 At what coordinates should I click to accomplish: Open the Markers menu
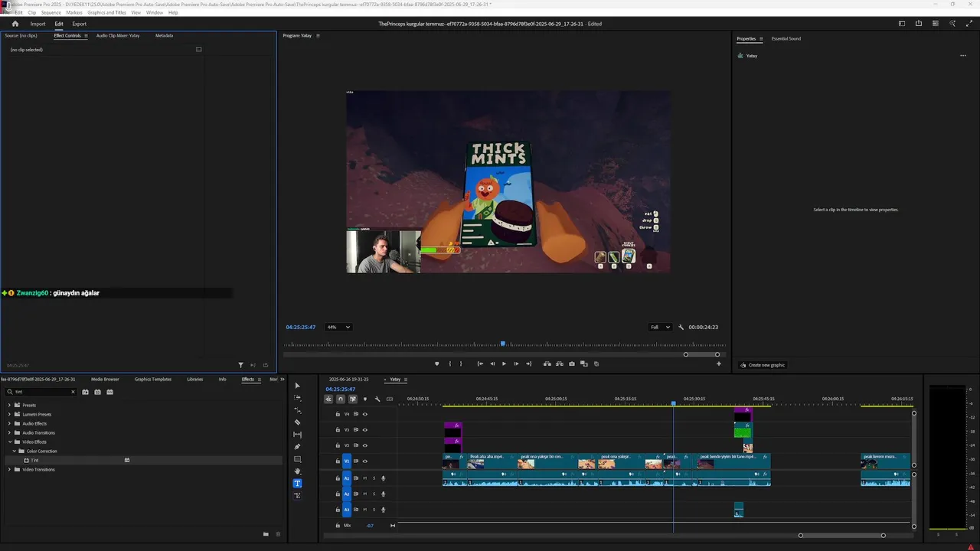click(74, 13)
